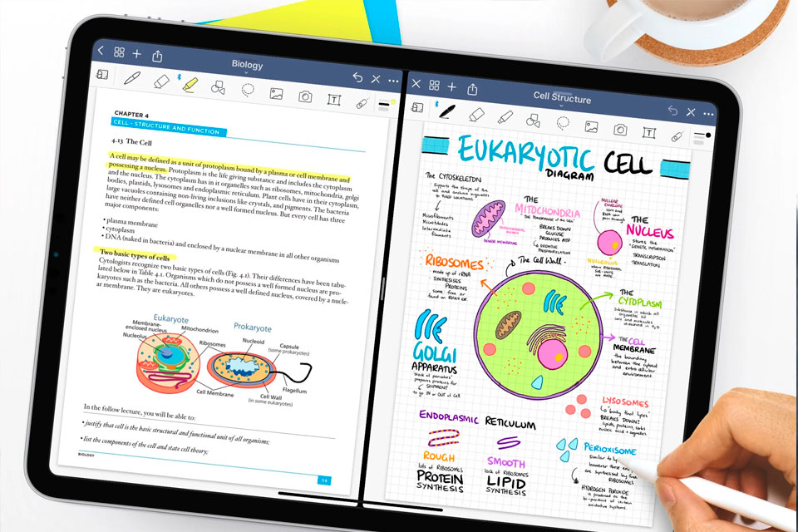This screenshot has width=798, height=532.
Task: Select text box tool in Cell Structure toolbar
Action: pos(648,133)
